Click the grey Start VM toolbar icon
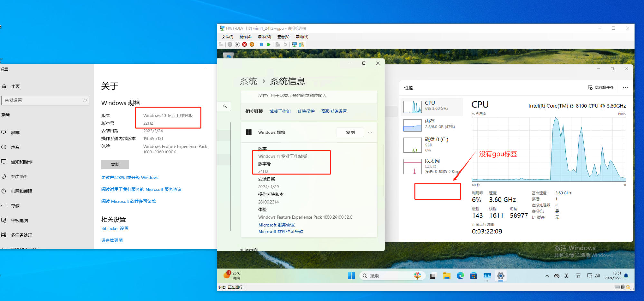This screenshot has height=301, width=644. click(x=230, y=44)
